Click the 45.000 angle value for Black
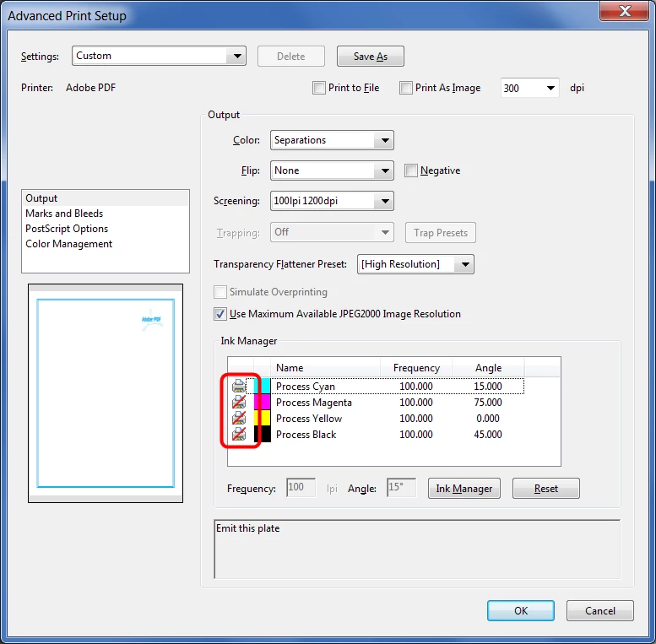 (x=488, y=435)
